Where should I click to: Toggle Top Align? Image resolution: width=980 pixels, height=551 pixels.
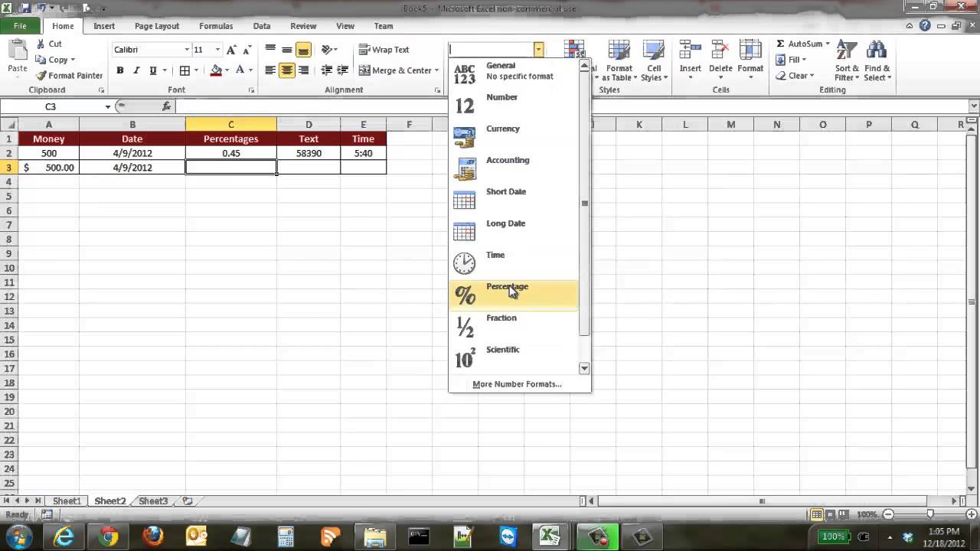(x=270, y=50)
